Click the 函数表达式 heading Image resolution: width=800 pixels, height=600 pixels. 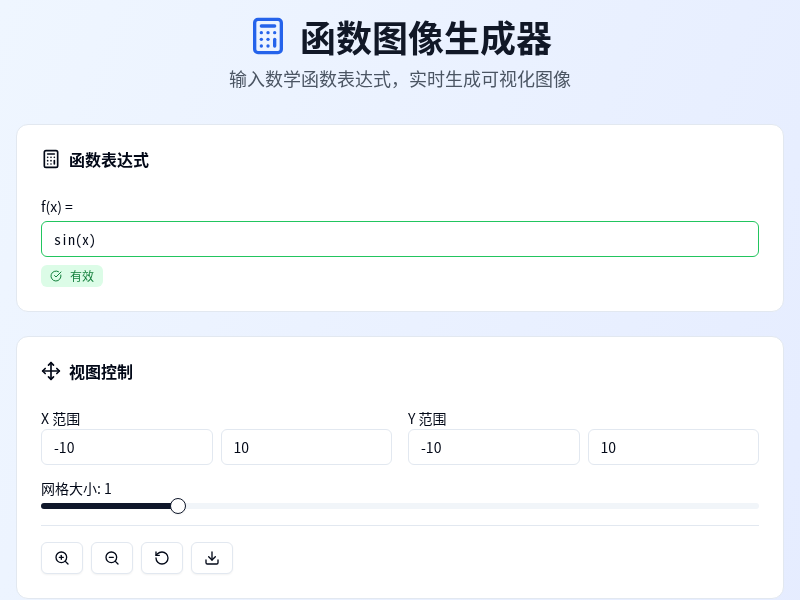coord(109,160)
